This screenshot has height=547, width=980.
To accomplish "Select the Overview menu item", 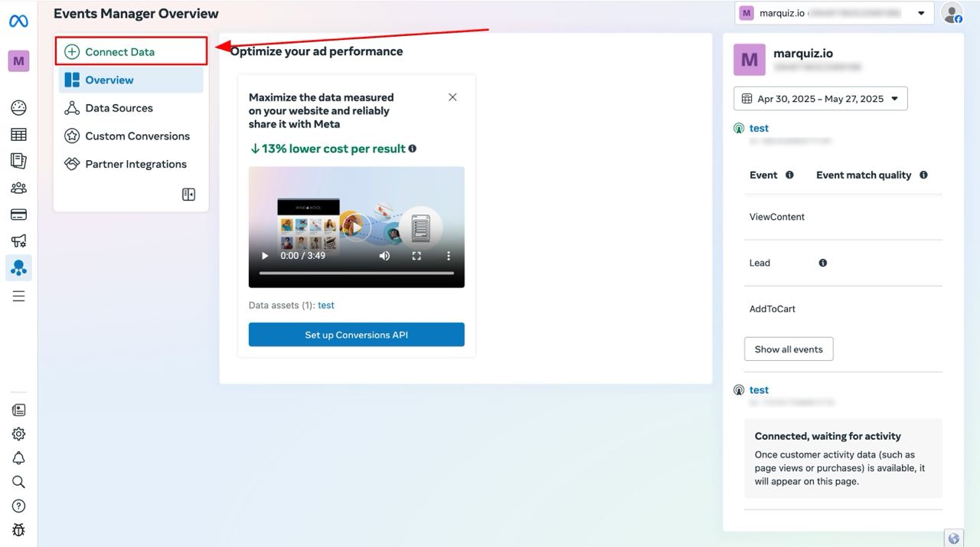I will [131, 80].
